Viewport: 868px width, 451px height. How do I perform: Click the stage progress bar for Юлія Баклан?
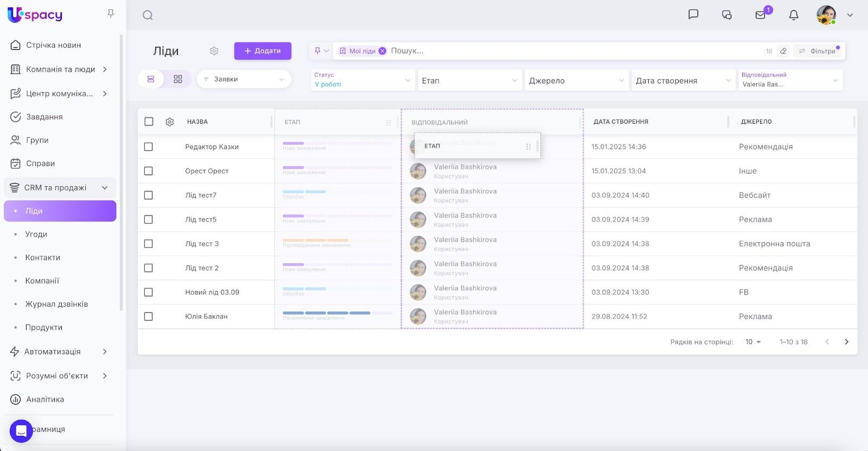337,313
